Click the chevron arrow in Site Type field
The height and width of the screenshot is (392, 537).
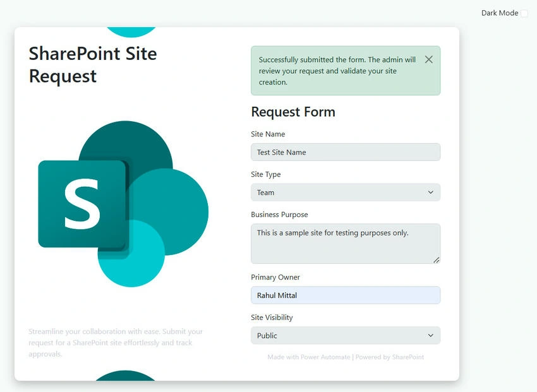pos(430,193)
